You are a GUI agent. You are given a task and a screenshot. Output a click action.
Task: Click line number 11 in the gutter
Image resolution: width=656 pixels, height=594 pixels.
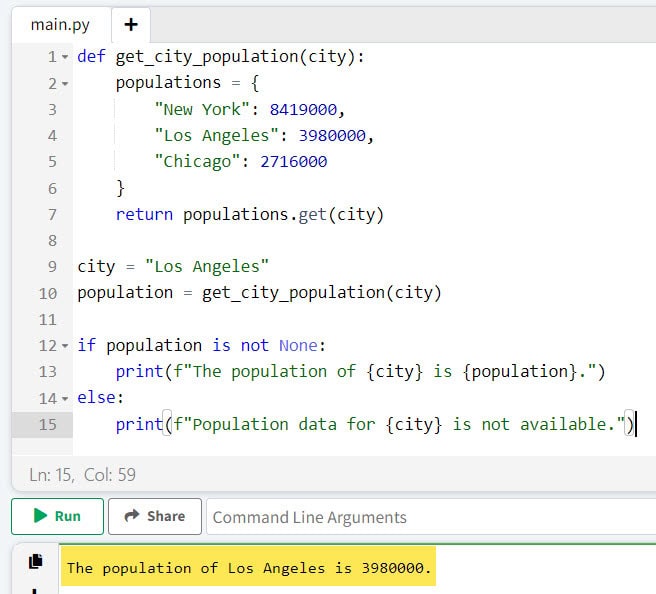pyautogui.click(x=48, y=320)
